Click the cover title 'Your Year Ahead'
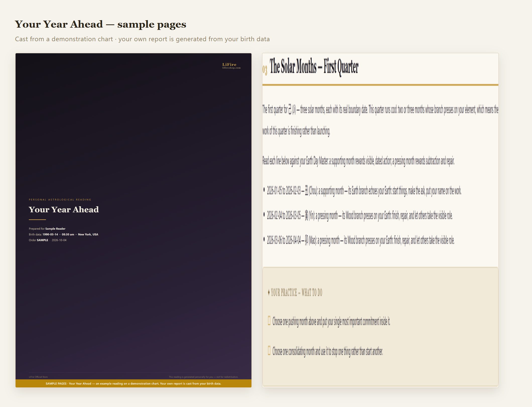The width and height of the screenshot is (532, 407). pos(64,210)
